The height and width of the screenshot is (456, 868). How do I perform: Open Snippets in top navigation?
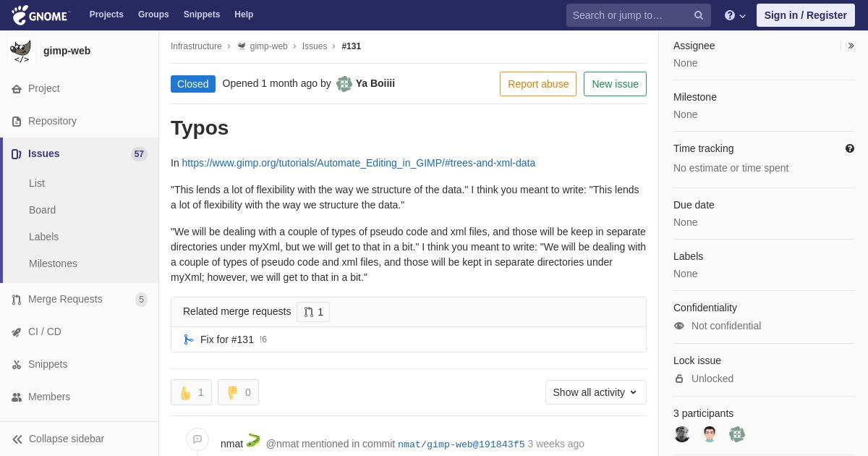202,14
